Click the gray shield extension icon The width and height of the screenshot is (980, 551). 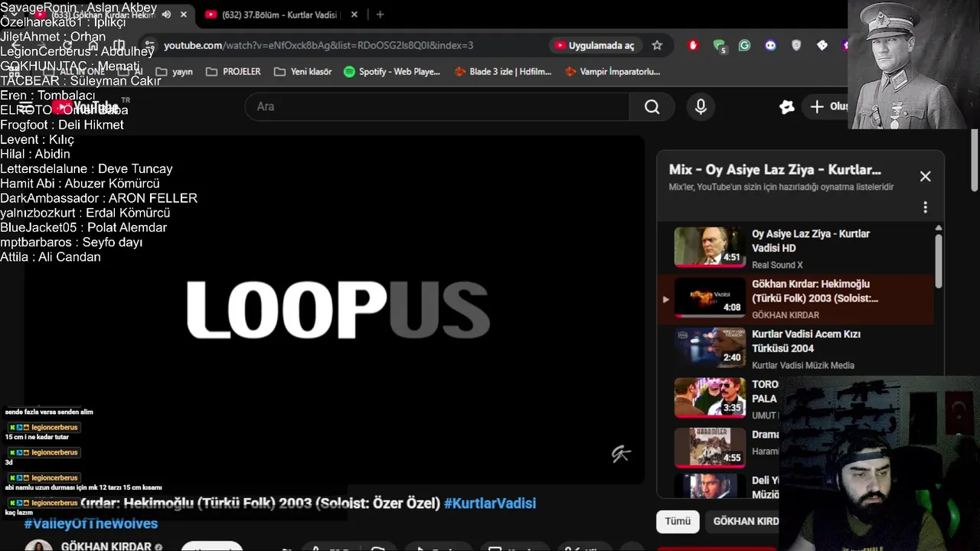[796, 45]
